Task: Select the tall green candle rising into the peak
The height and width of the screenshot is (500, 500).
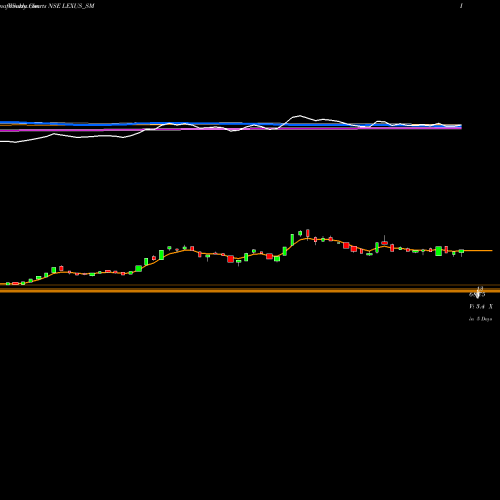Action: pos(292,240)
